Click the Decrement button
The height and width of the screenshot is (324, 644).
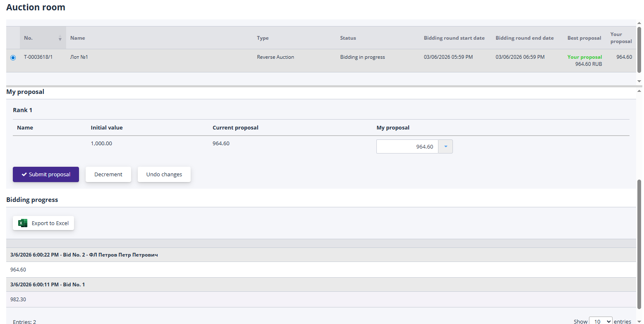tap(108, 175)
